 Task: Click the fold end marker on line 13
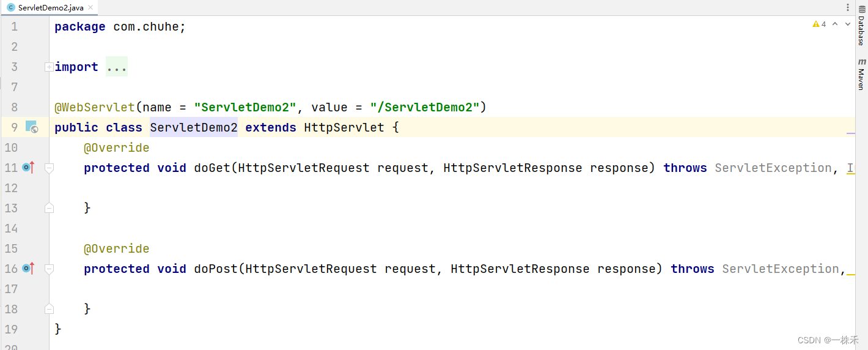pos(50,208)
